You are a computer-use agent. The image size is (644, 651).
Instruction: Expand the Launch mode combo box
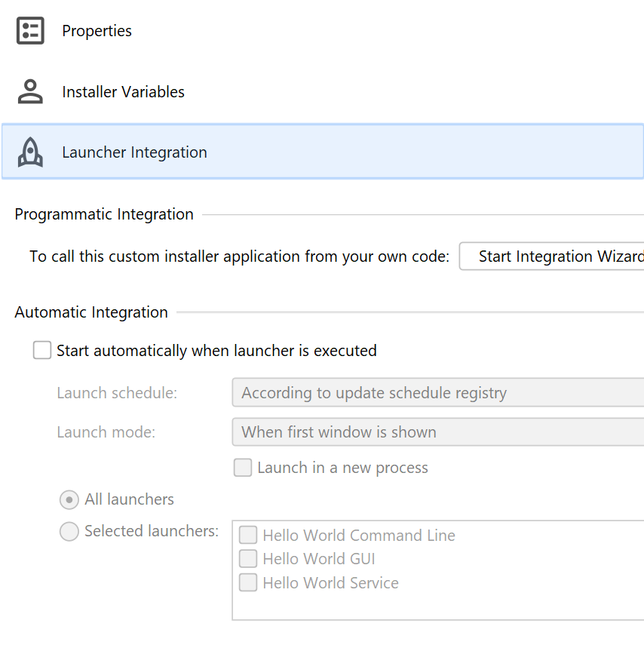point(437,432)
